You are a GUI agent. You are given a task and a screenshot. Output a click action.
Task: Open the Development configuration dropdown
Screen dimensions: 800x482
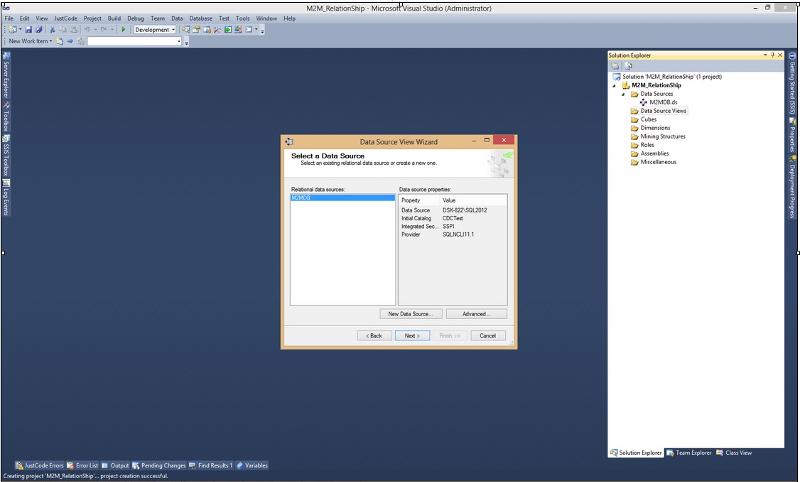pyautogui.click(x=155, y=30)
